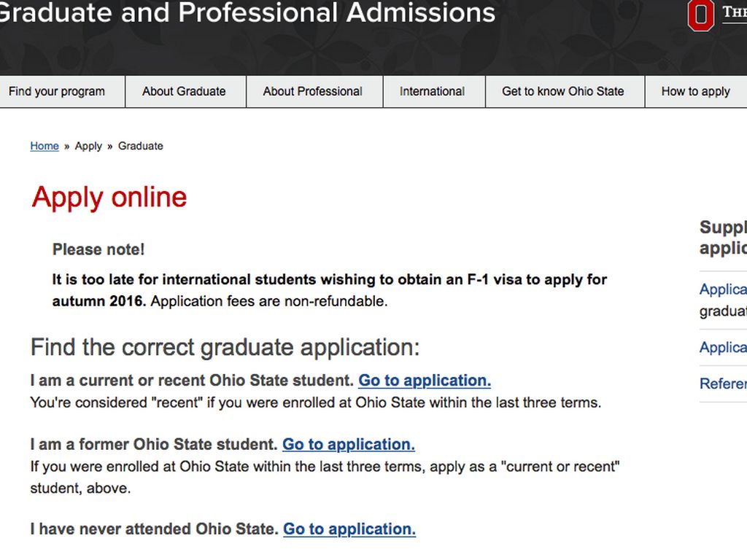Screen dimensions: 747x560
Task: Open application for never attended Ohio State
Action: [x=349, y=529]
